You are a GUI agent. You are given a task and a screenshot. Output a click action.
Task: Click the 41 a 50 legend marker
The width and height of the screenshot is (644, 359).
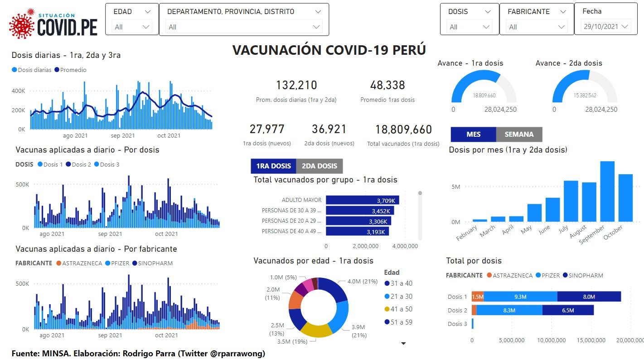click(387, 309)
